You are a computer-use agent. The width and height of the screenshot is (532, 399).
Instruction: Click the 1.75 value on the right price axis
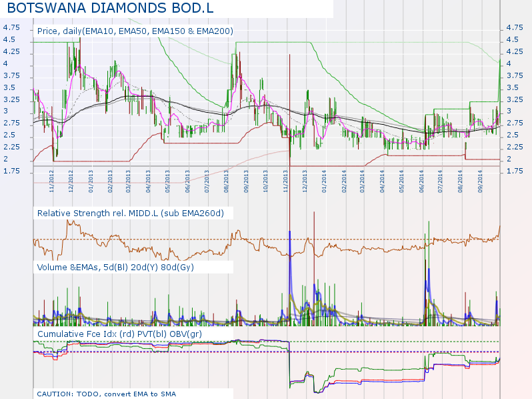click(x=515, y=171)
